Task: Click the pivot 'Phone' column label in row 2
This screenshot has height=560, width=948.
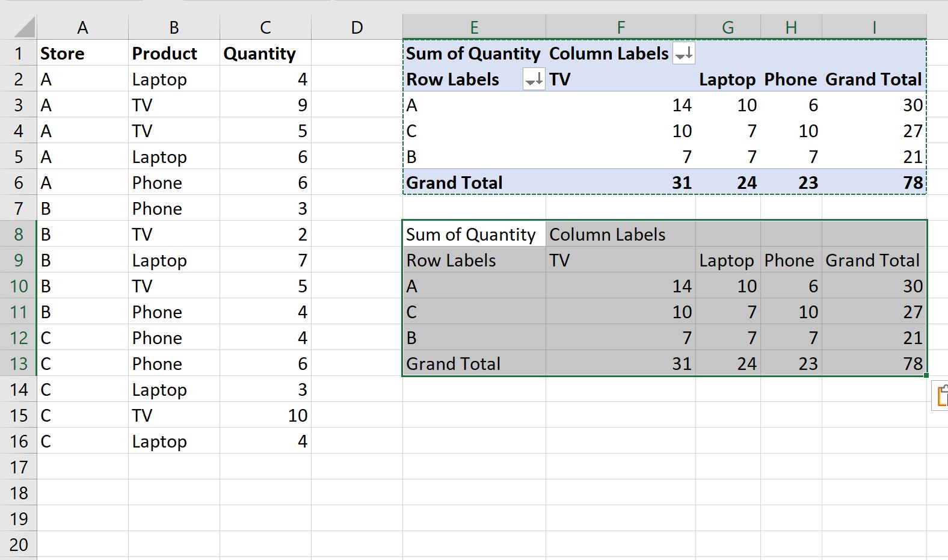Action: (x=791, y=79)
